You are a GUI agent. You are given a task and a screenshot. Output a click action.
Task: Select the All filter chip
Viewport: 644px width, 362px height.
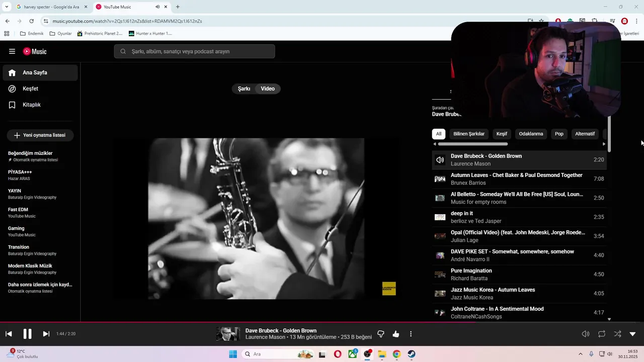coord(439,134)
